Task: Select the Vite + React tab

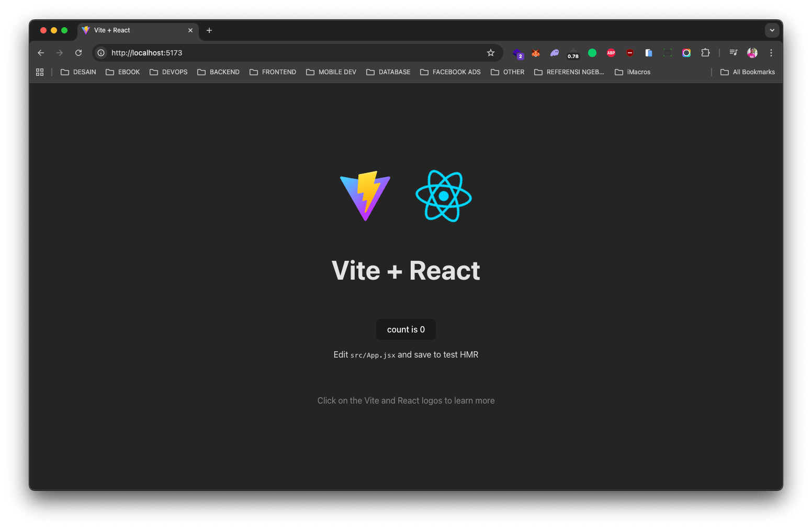Action: [x=138, y=30]
